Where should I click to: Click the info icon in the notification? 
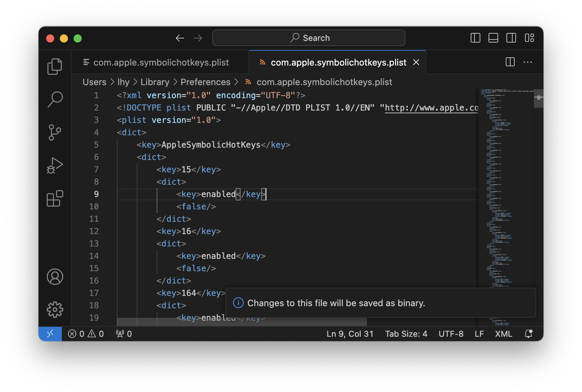coord(238,303)
